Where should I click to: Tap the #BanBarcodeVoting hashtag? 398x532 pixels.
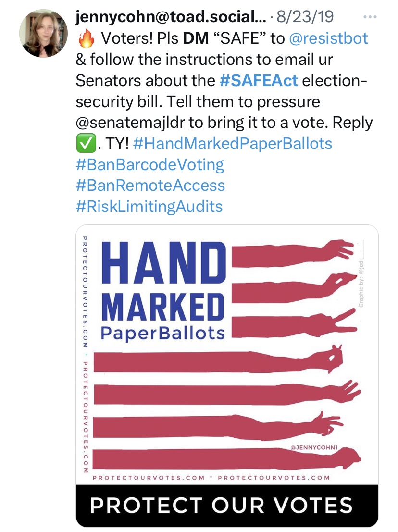pyautogui.click(x=150, y=164)
